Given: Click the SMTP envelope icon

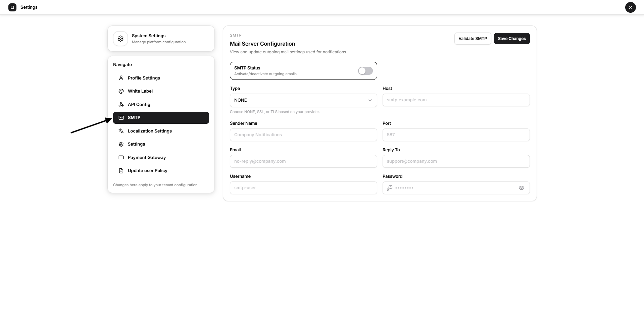Looking at the screenshot, I should pos(121,118).
